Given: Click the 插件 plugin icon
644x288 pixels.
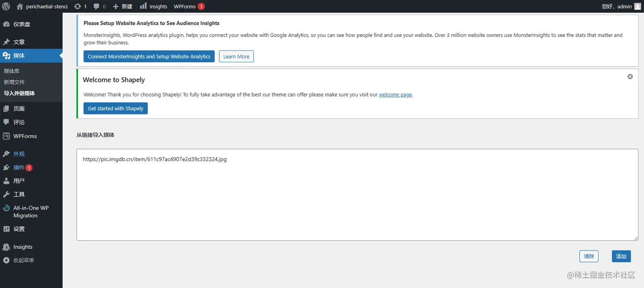Looking at the screenshot, I should 6,168.
